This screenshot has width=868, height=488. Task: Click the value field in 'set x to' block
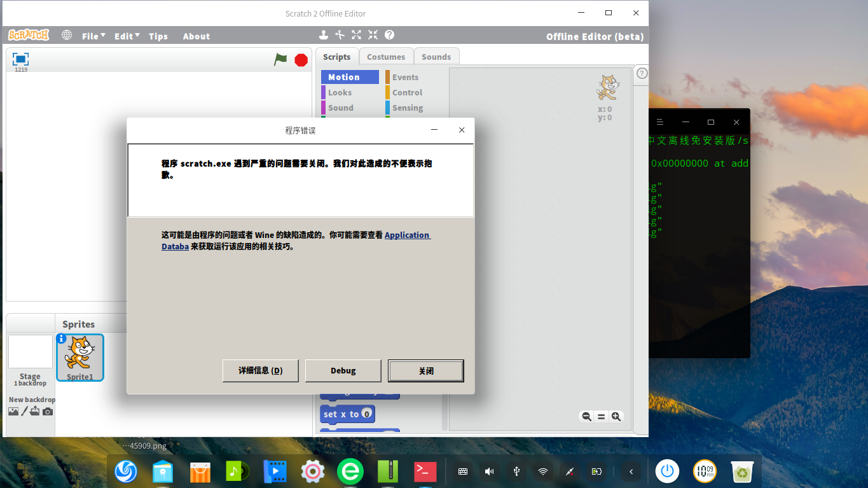point(366,414)
